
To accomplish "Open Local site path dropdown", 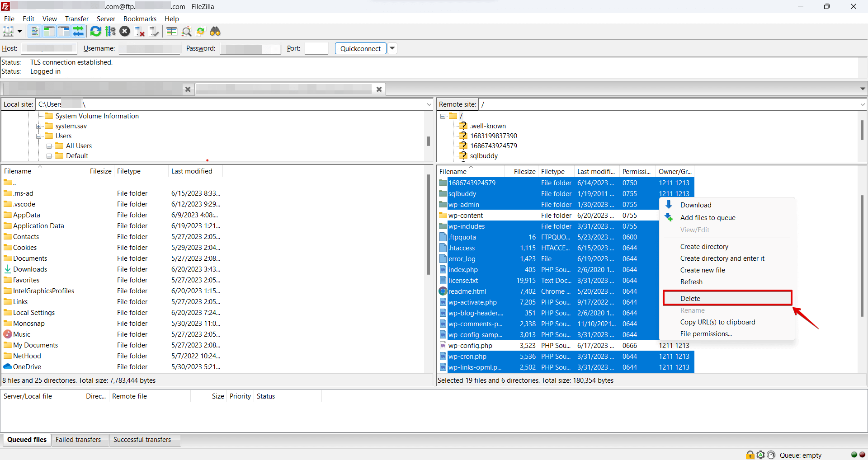I will (x=429, y=104).
